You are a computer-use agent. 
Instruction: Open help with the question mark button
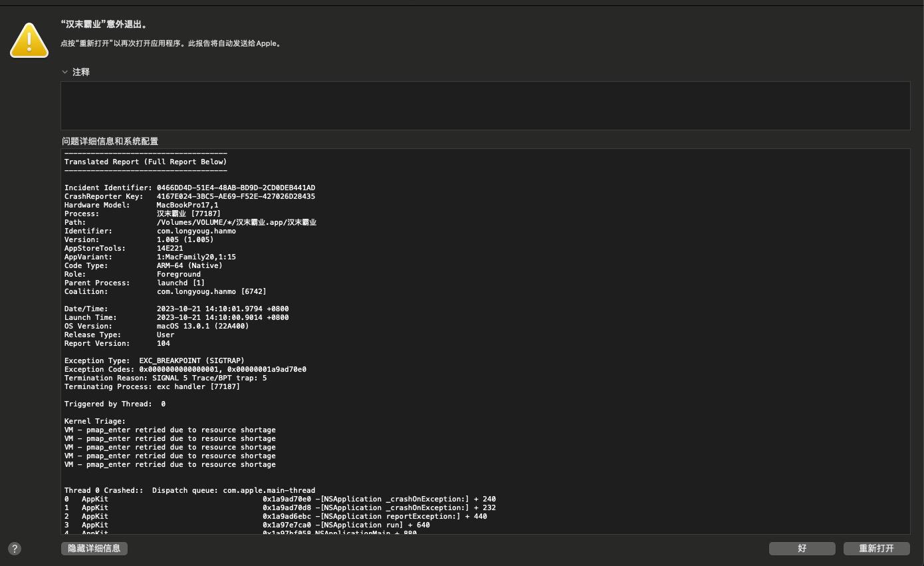pos(15,549)
